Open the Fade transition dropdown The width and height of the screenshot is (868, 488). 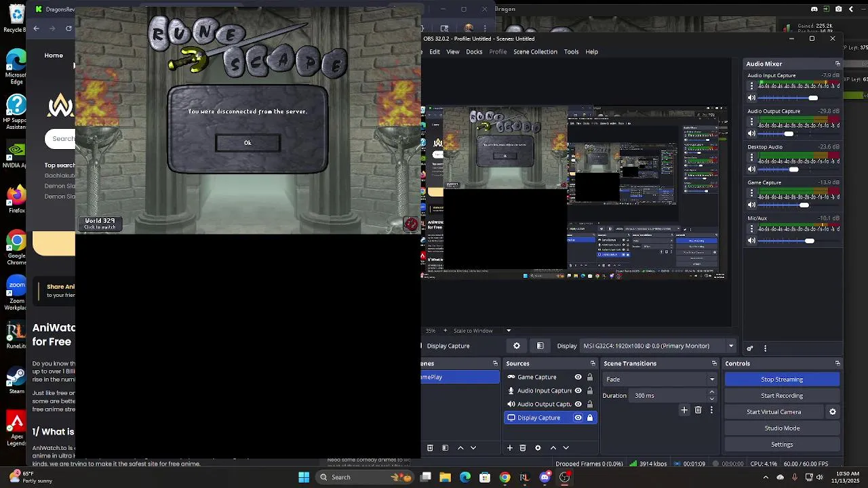point(660,379)
